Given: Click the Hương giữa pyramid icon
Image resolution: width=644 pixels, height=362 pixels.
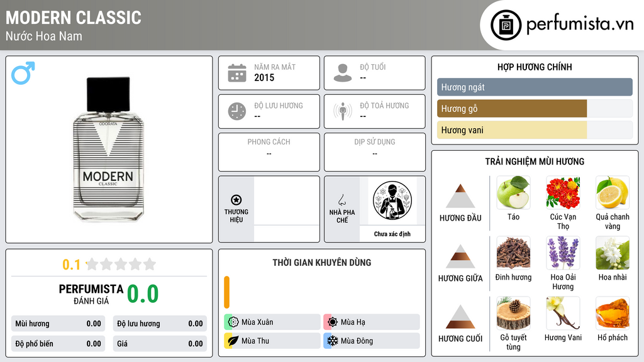Looking at the screenshot, I should click(460, 256).
